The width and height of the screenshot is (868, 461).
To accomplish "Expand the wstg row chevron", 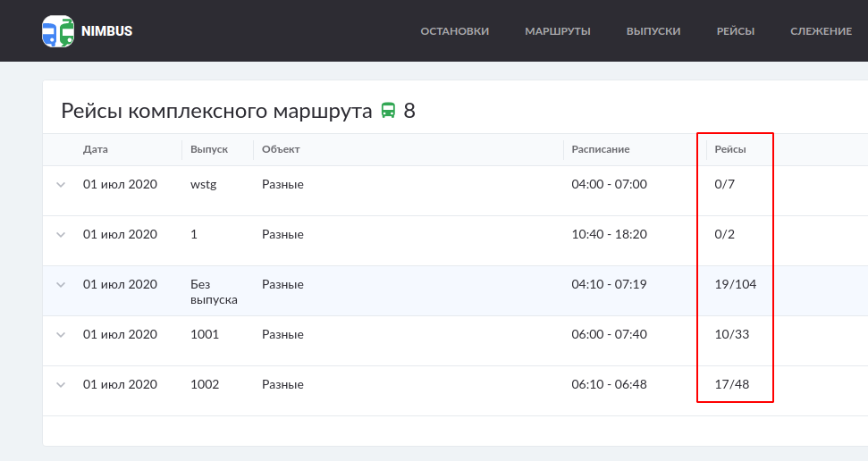I will pyautogui.click(x=61, y=185).
